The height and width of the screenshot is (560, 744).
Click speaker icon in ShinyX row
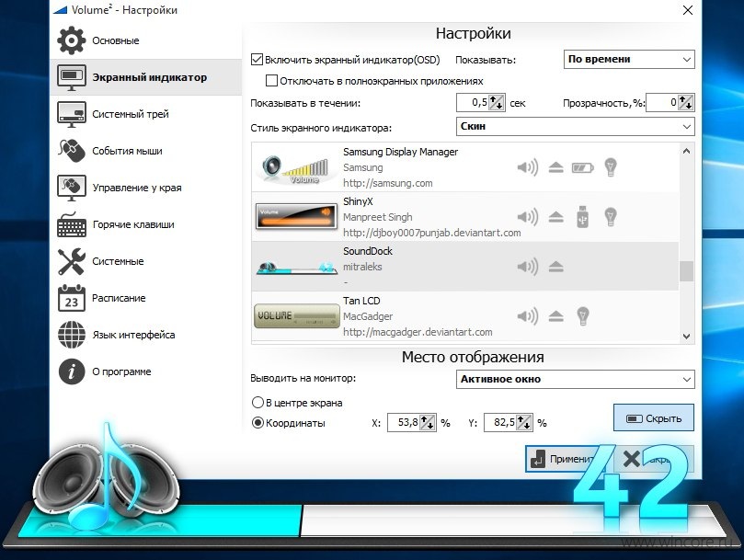click(x=528, y=217)
